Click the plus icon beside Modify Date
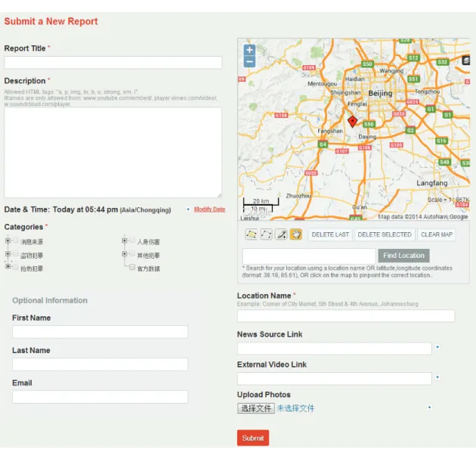476x450 pixels. pyautogui.click(x=188, y=209)
